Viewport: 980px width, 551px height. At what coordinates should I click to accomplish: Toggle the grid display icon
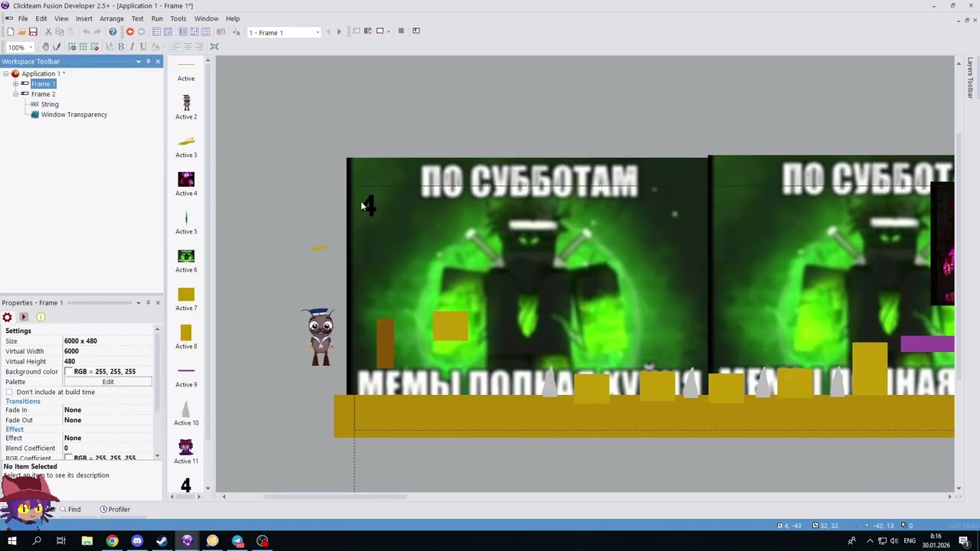click(83, 47)
